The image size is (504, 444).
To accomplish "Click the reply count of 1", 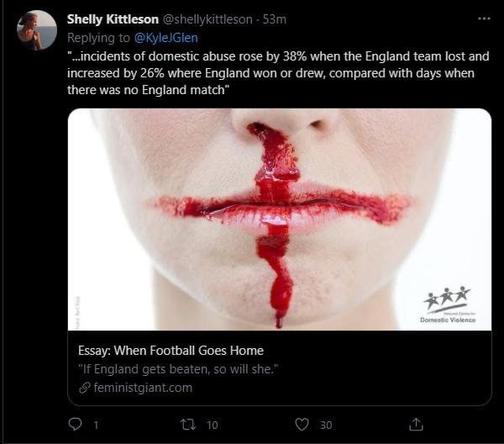I will pos(96,425).
